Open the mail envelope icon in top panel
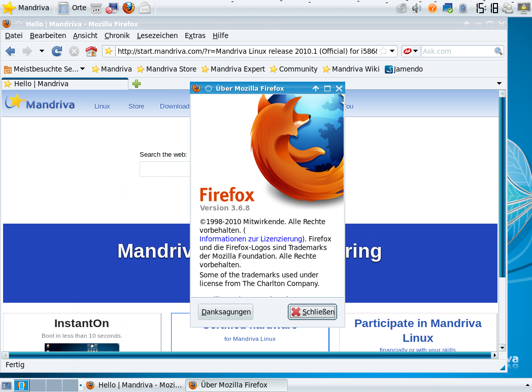 point(144,8)
